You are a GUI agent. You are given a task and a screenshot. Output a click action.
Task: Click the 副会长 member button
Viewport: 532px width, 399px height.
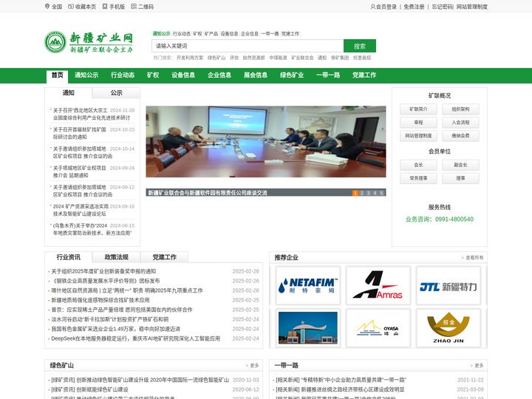[460, 165]
